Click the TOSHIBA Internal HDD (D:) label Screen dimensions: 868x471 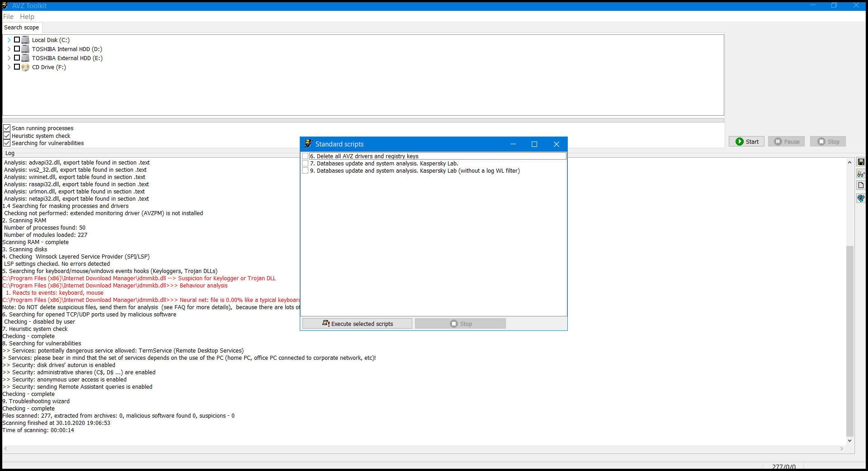[67, 49]
